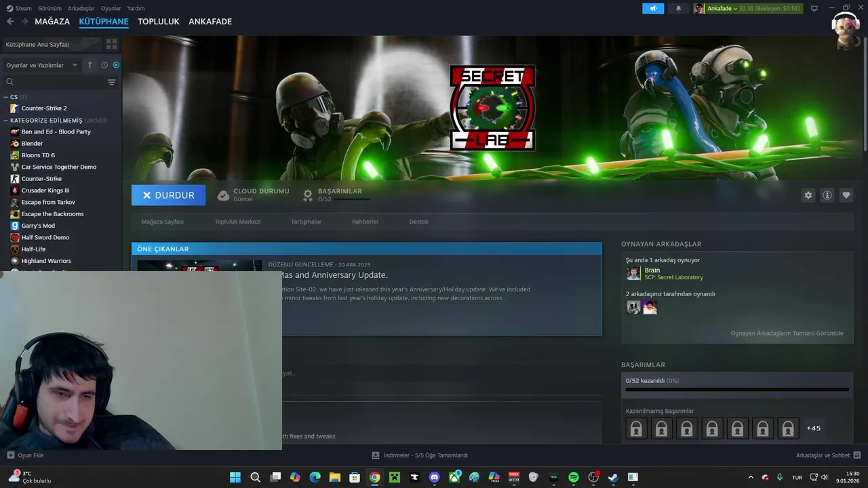Open the advanced library filter options
The width and height of the screenshot is (868, 488).
pyautogui.click(x=111, y=82)
